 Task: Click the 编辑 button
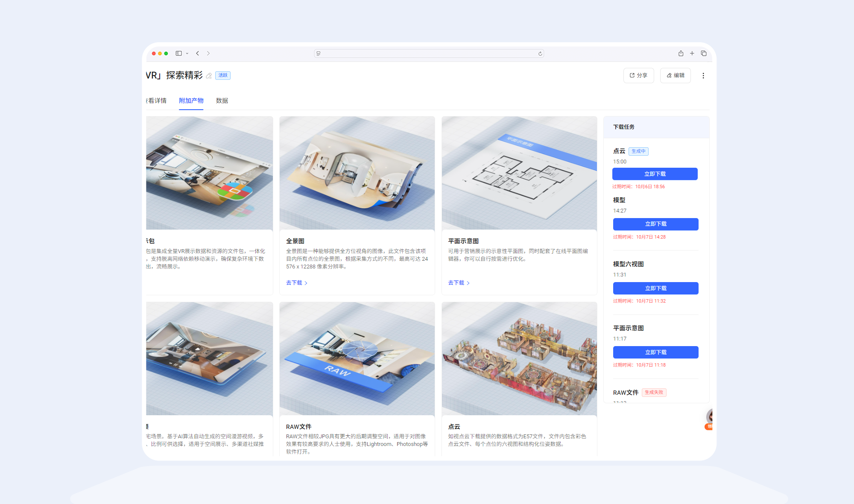pyautogui.click(x=675, y=76)
